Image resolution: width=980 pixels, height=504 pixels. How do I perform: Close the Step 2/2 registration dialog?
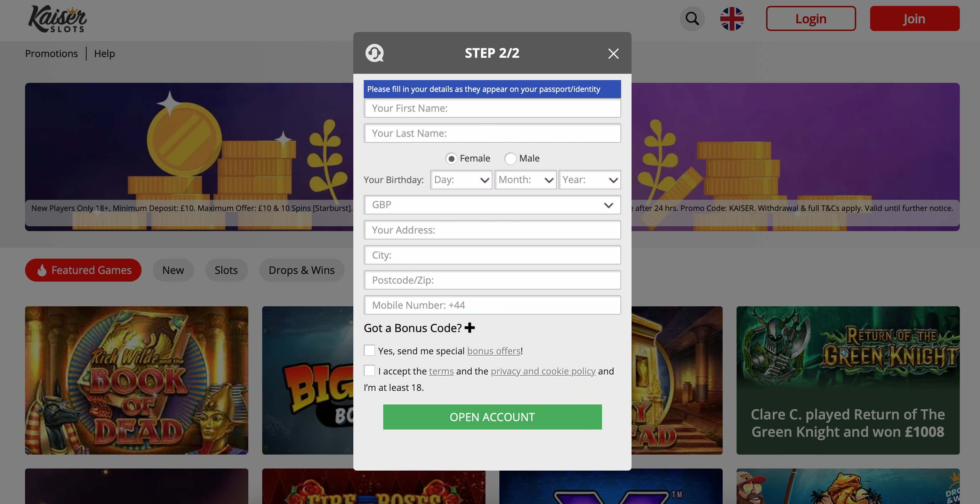(x=613, y=53)
